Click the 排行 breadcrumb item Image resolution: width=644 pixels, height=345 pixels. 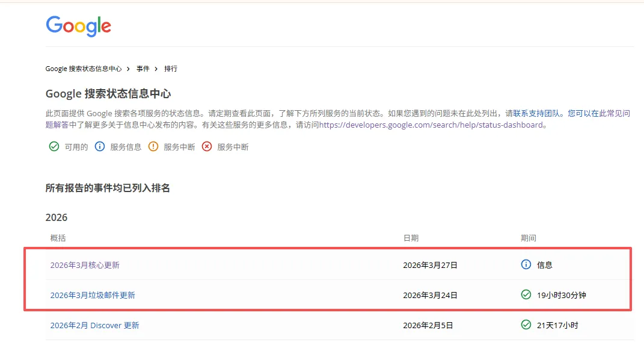pyautogui.click(x=171, y=69)
